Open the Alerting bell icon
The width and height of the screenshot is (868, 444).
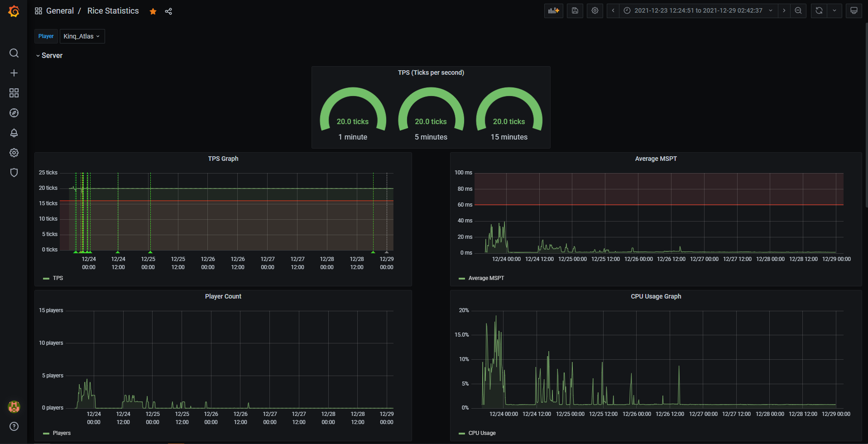[x=14, y=133]
